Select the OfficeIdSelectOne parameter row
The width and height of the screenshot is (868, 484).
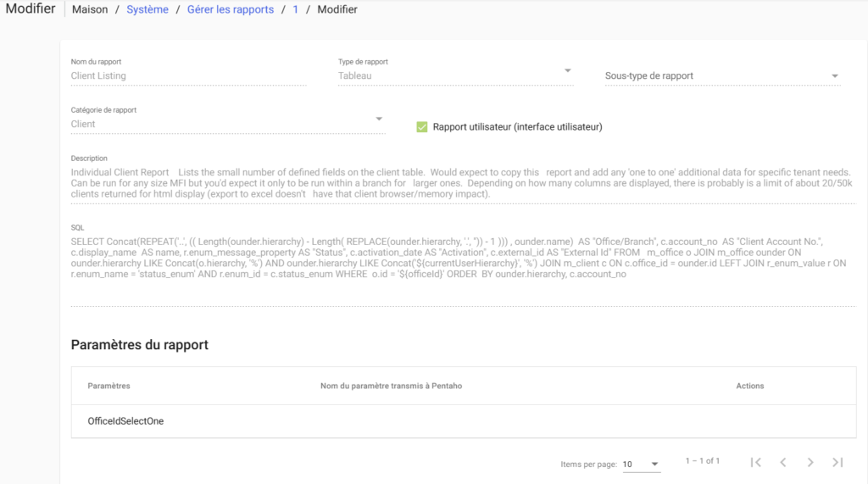coord(125,420)
